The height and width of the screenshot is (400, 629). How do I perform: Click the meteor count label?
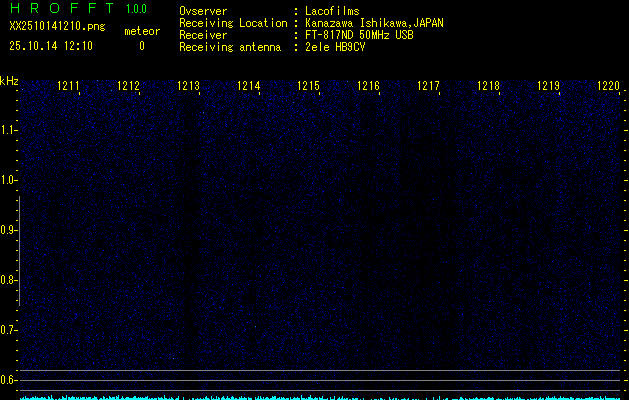(x=141, y=31)
